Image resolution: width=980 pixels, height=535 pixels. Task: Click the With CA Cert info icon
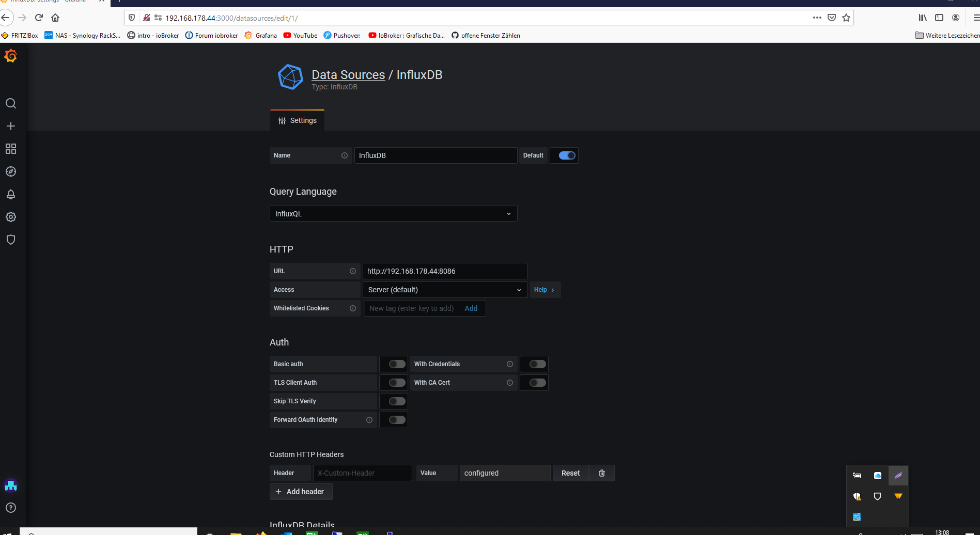(510, 383)
